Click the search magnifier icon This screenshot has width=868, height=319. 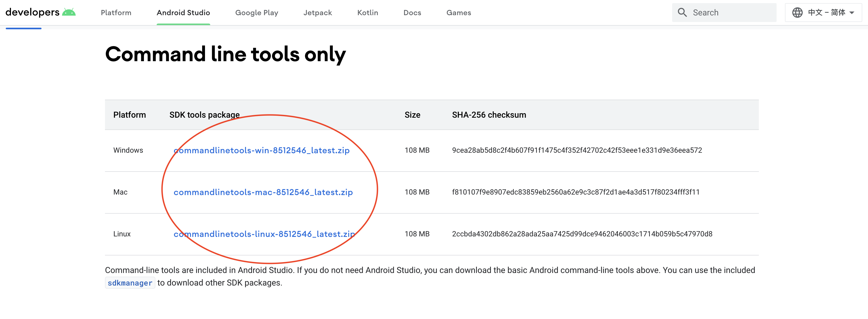(x=682, y=13)
